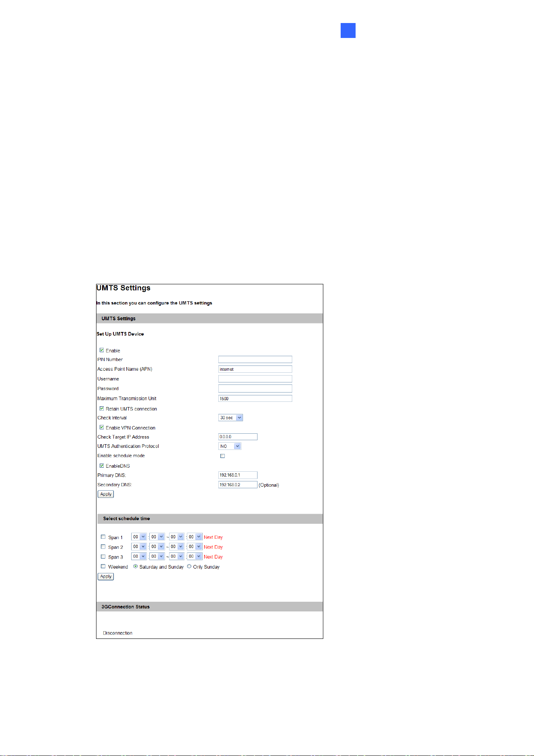Open Span 2 end minute dropdown
Viewport: 534px width, 756px height.
195,546
